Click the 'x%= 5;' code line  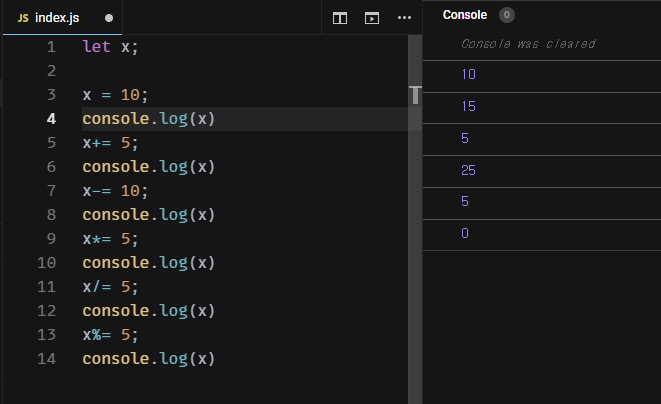110,335
